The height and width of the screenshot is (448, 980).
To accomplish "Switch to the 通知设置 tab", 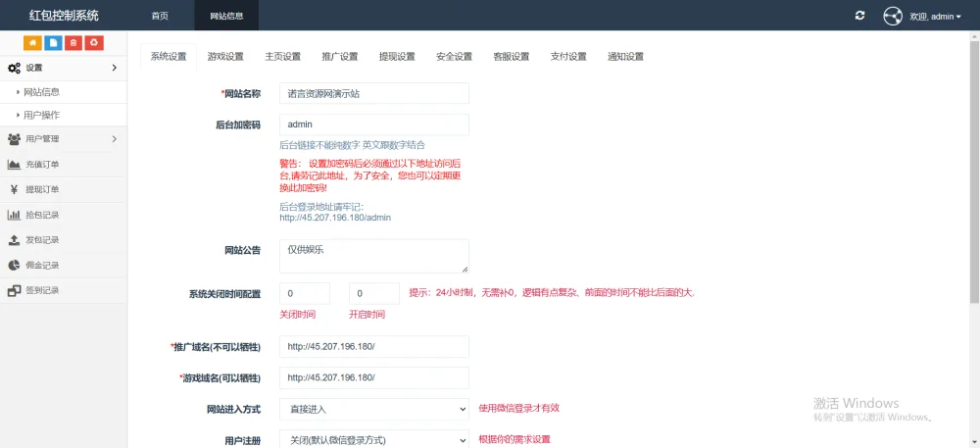I will 625,56.
